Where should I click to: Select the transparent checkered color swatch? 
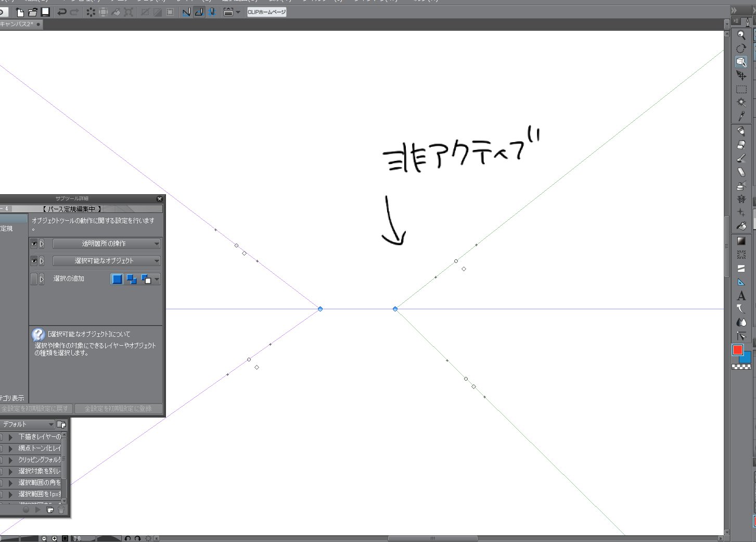pyautogui.click(x=741, y=367)
